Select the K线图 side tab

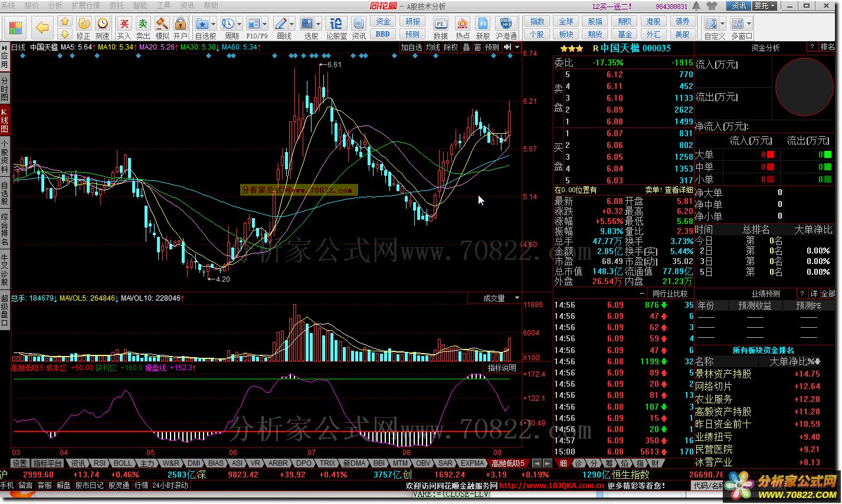pyautogui.click(x=4, y=121)
